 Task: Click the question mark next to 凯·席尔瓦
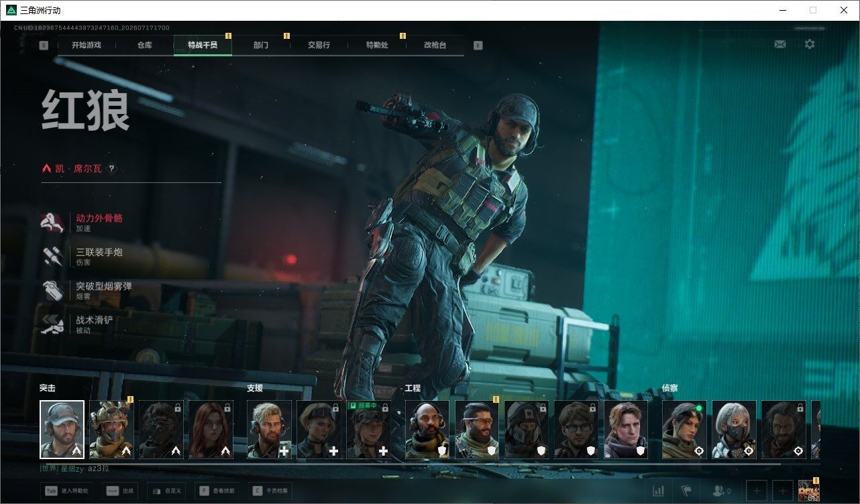click(111, 169)
